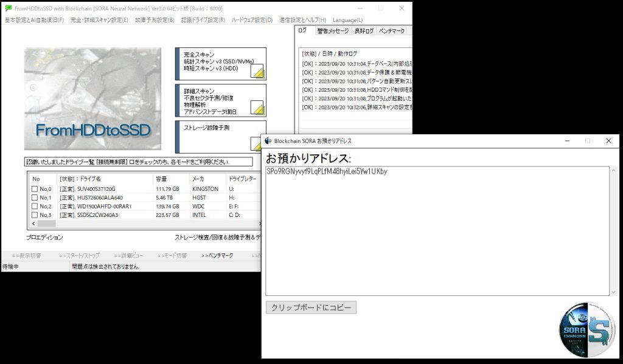This screenshot has width=623, height=364.
Task: Click the drive list horizontal scrollbar thumb
Action: point(46,224)
